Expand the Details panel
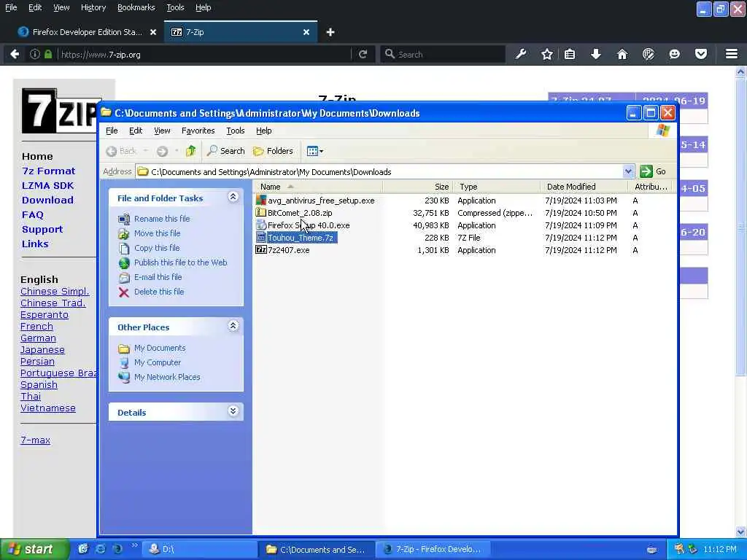The height and width of the screenshot is (560, 747). pos(233,411)
